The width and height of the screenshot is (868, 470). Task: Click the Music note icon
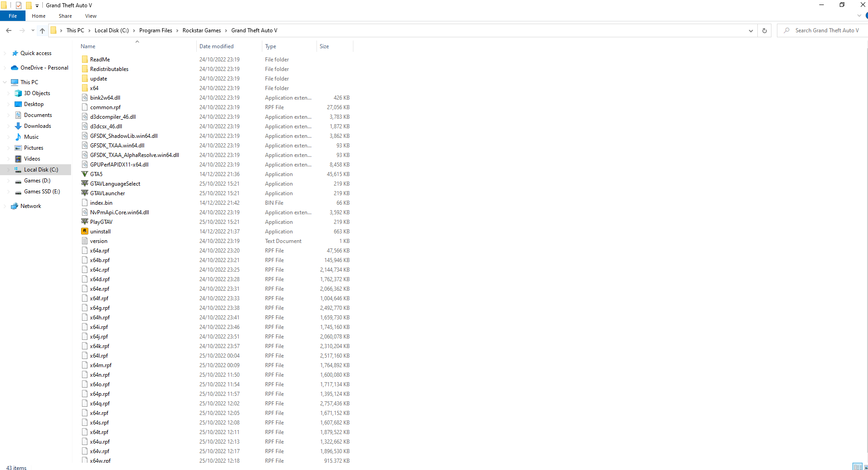(x=18, y=137)
